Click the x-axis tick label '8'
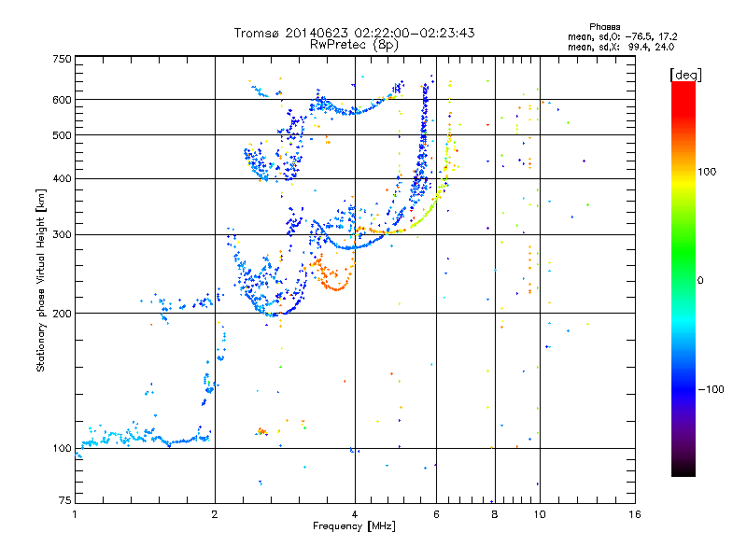The image size is (747, 560). [x=495, y=514]
